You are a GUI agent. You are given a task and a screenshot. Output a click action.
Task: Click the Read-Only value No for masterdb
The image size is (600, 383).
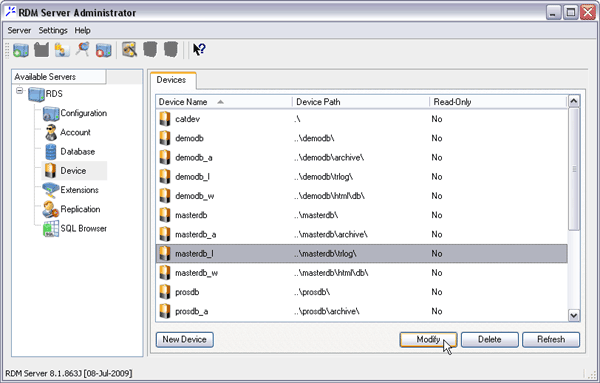437,215
